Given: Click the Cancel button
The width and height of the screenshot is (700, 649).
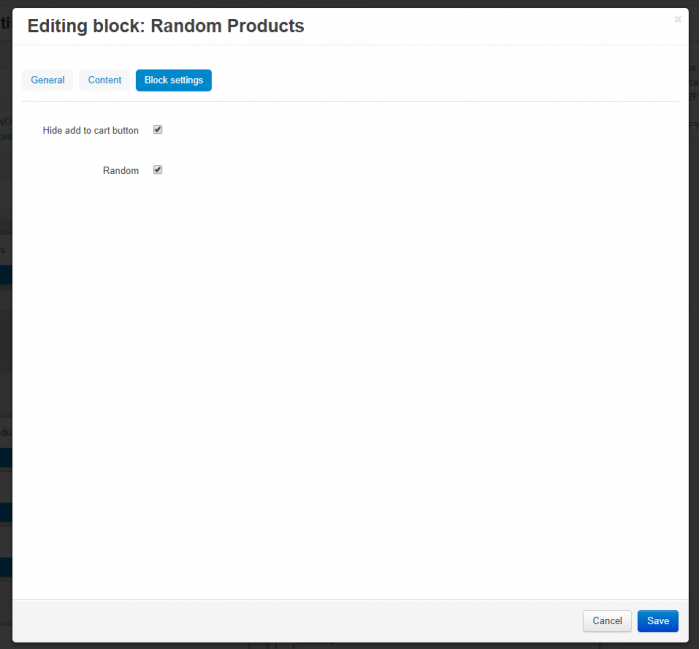Looking at the screenshot, I should pos(607,621).
